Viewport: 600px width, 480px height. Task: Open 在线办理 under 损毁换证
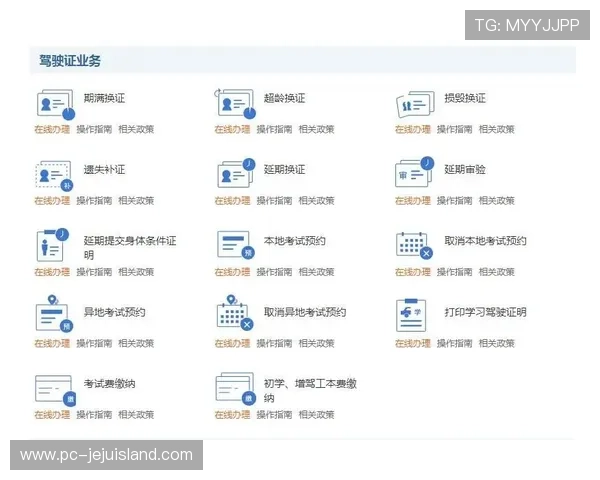pos(413,129)
